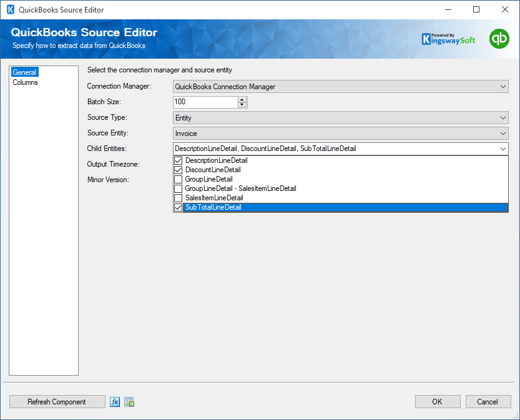The image size is (520, 420).
Task: Click the Output Timezone label
Action: point(113,164)
